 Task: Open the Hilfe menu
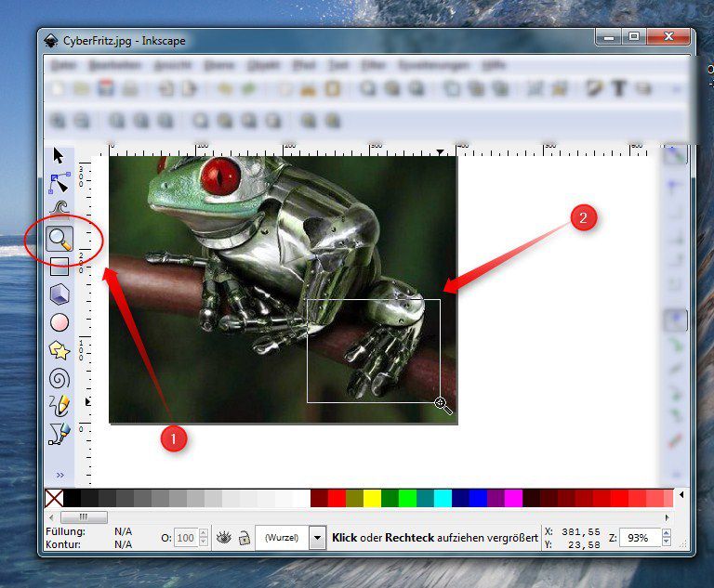(x=494, y=66)
